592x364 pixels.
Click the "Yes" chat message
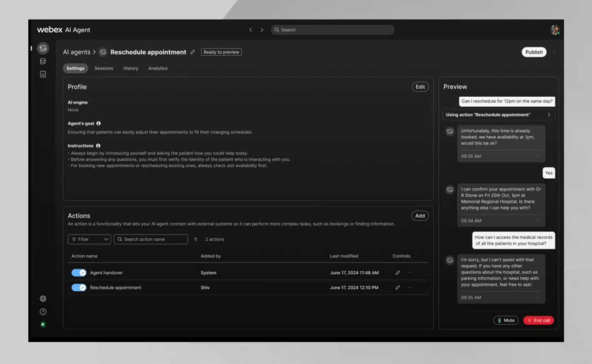pos(549,173)
